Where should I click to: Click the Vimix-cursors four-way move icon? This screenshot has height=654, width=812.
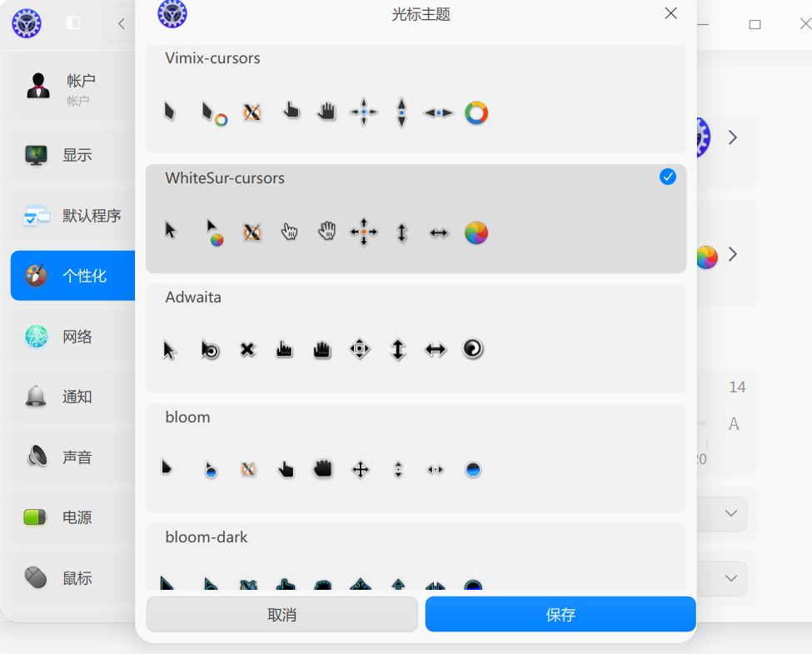click(364, 112)
